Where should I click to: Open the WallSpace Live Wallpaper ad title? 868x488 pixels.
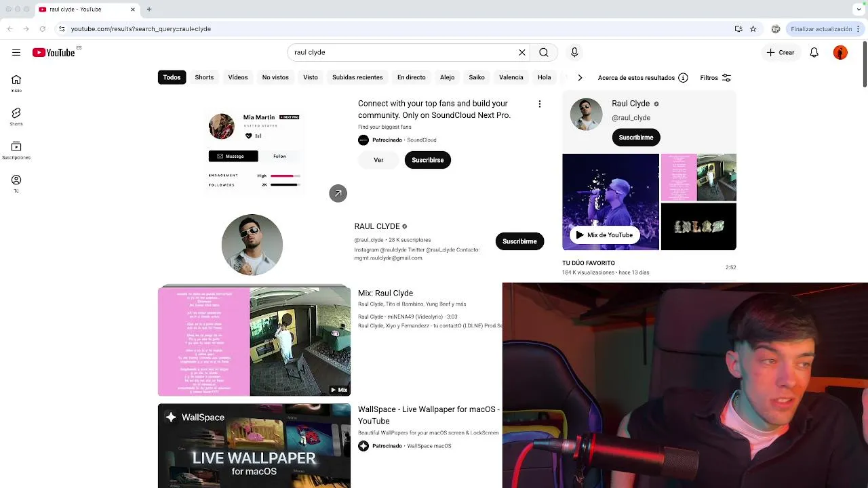(429, 415)
